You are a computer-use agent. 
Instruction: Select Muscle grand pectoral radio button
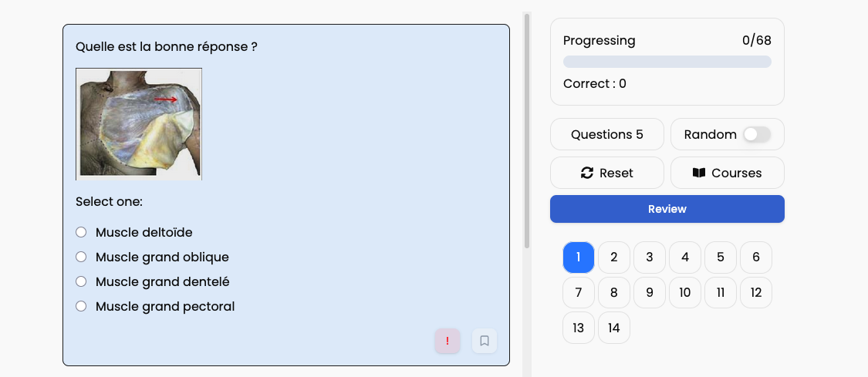(81, 306)
